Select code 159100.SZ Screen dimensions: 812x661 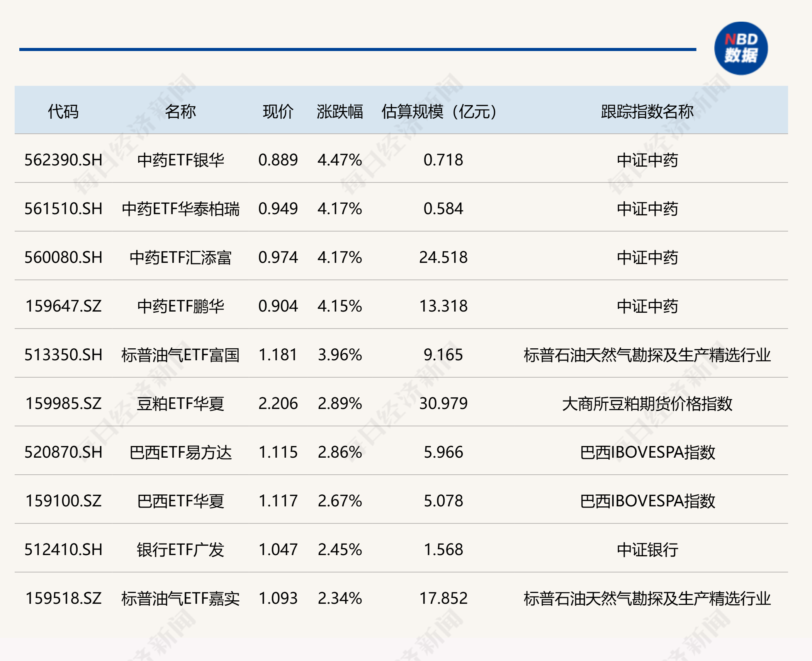point(63,501)
